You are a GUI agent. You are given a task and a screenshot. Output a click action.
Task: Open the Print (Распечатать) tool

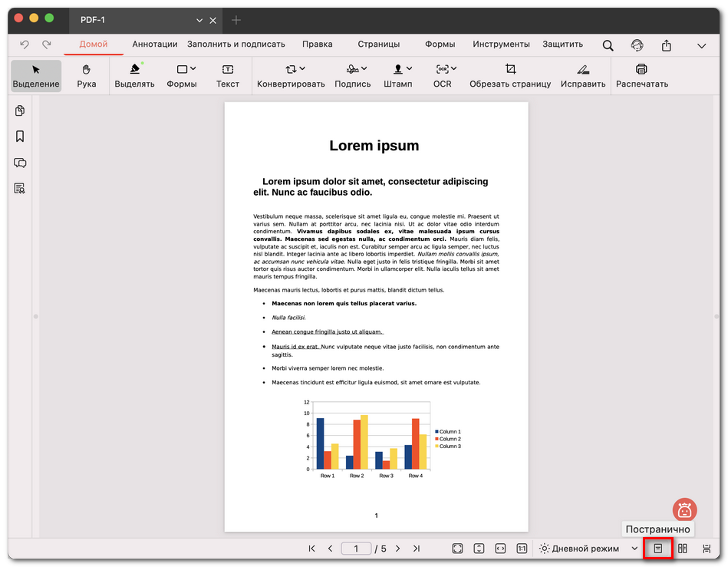[641, 76]
